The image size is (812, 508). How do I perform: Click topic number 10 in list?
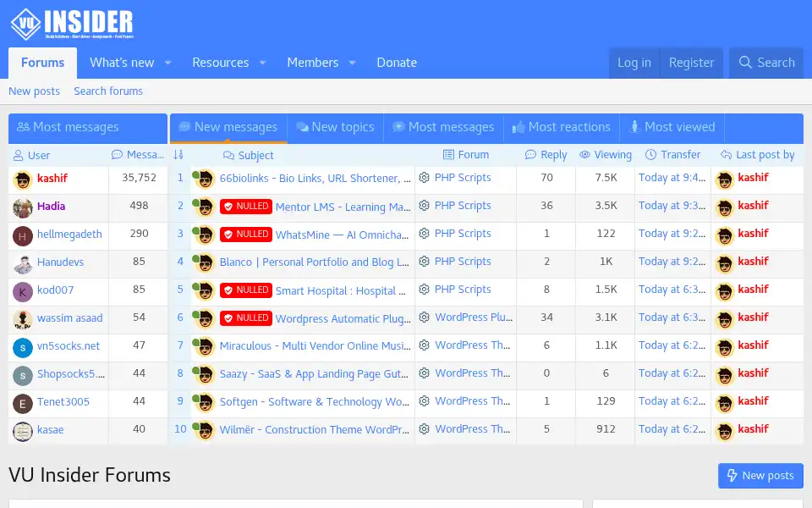(180, 429)
